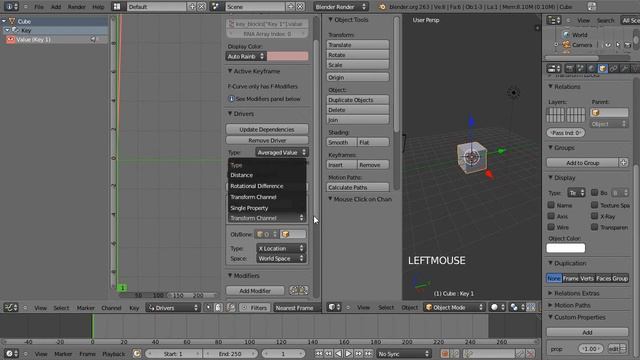Toggle Camera renderability icon in outliner
Viewport: 640px width, 360px height.
[x=628, y=45]
